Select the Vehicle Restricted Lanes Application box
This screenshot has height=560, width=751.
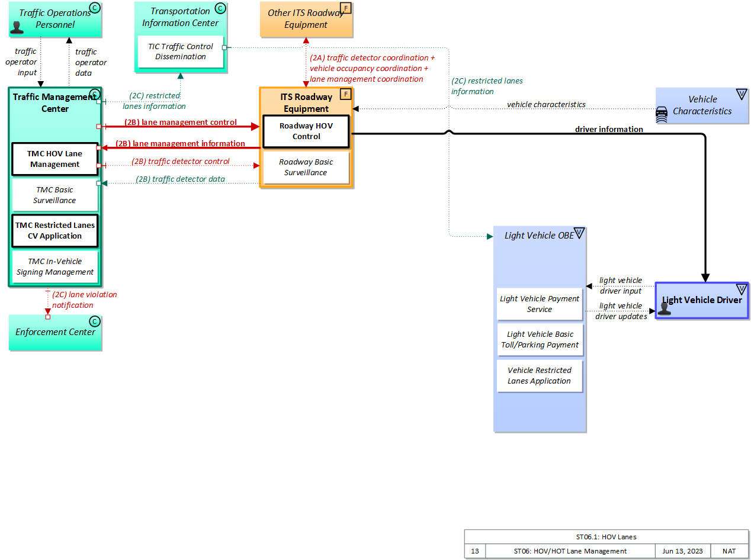tap(539, 376)
